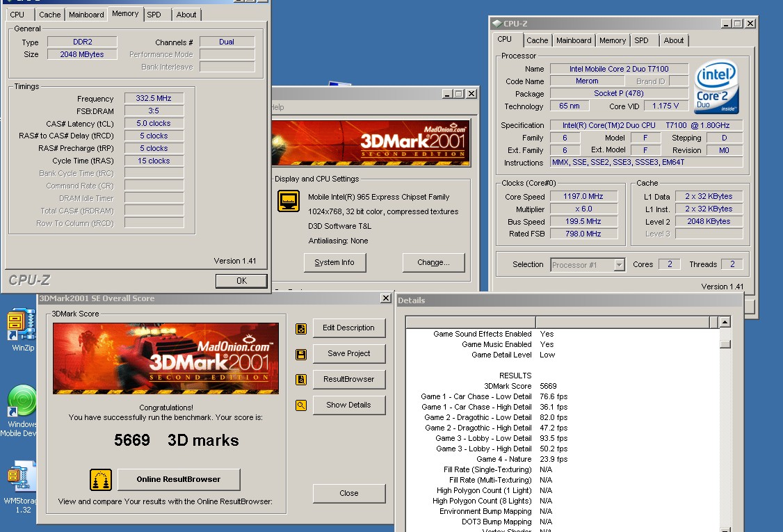The image size is (783, 532).
Task: Click the ResultBrowser icon beside the button
Action: point(301,380)
